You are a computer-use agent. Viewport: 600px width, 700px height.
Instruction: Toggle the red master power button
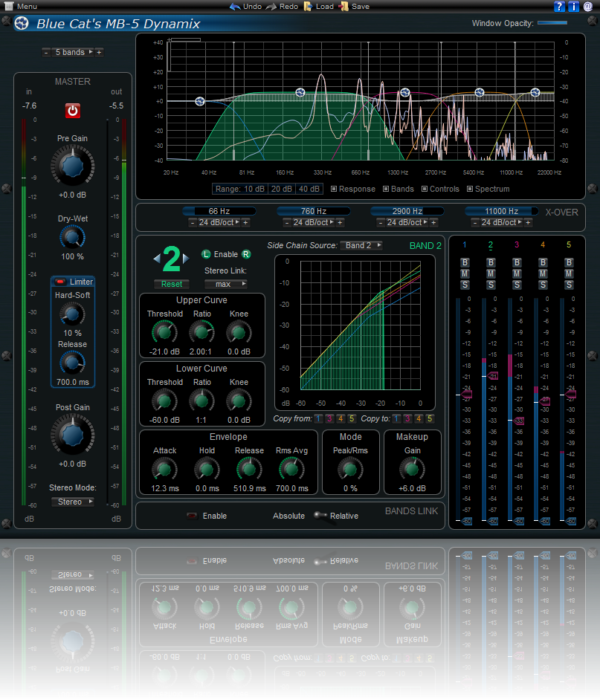tap(72, 111)
